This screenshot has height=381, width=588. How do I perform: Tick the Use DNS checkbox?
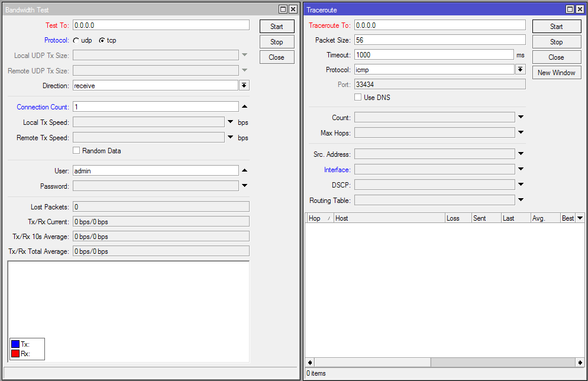[x=358, y=97]
